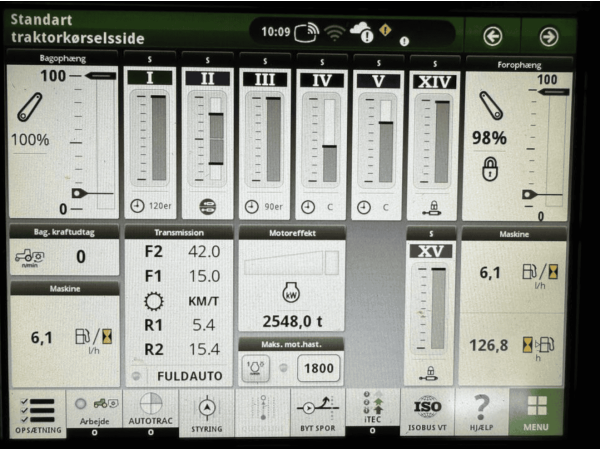Toggle the SCV XV cylinder lock icon
600x450 pixels.
429,374
